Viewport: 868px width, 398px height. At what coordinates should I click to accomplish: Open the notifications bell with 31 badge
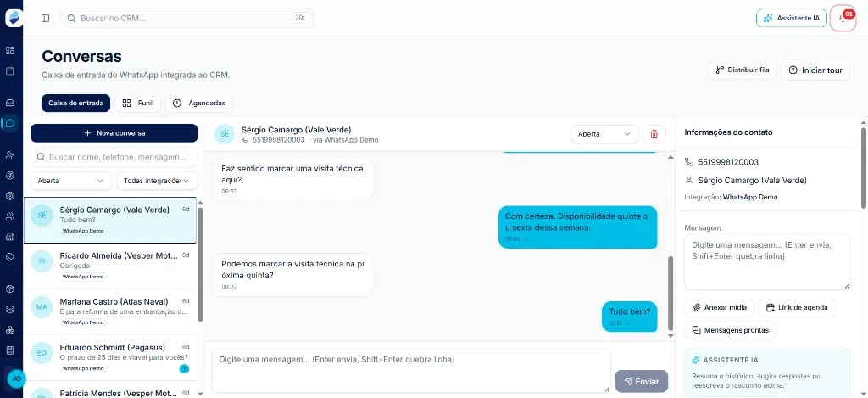tap(843, 19)
